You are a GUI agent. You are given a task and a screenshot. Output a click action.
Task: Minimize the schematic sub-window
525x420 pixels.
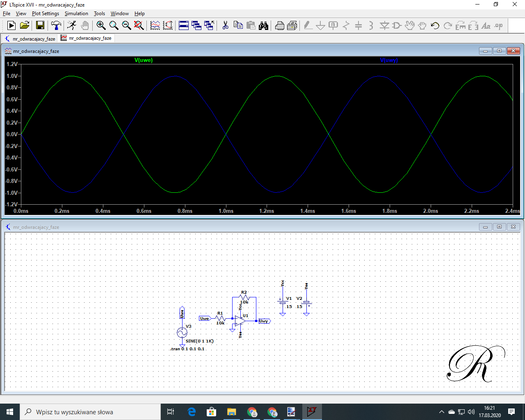[485, 227]
